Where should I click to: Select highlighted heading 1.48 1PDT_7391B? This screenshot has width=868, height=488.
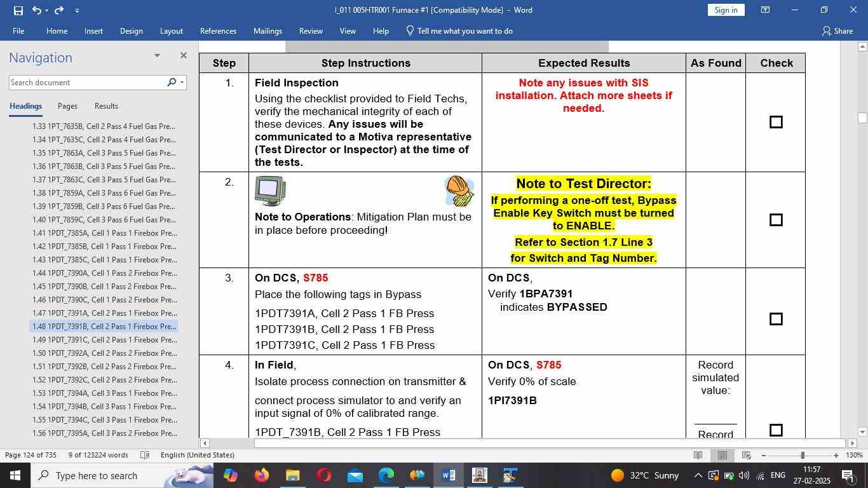pyautogui.click(x=104, y=327)
